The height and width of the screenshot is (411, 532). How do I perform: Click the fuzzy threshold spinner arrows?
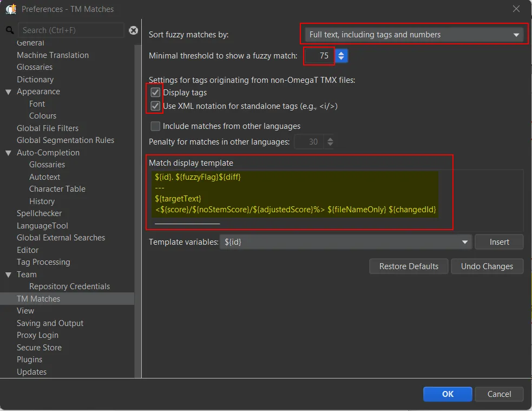(x=341, y=56)
